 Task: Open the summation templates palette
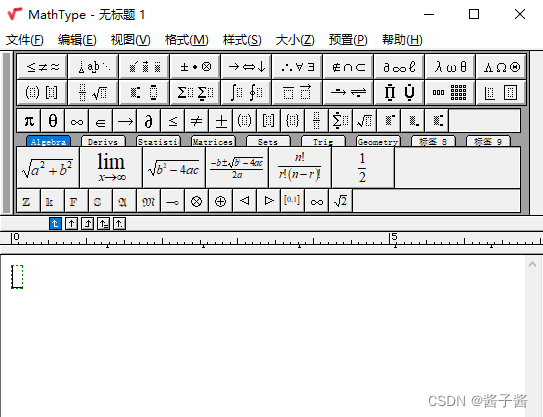coord(195,92)
